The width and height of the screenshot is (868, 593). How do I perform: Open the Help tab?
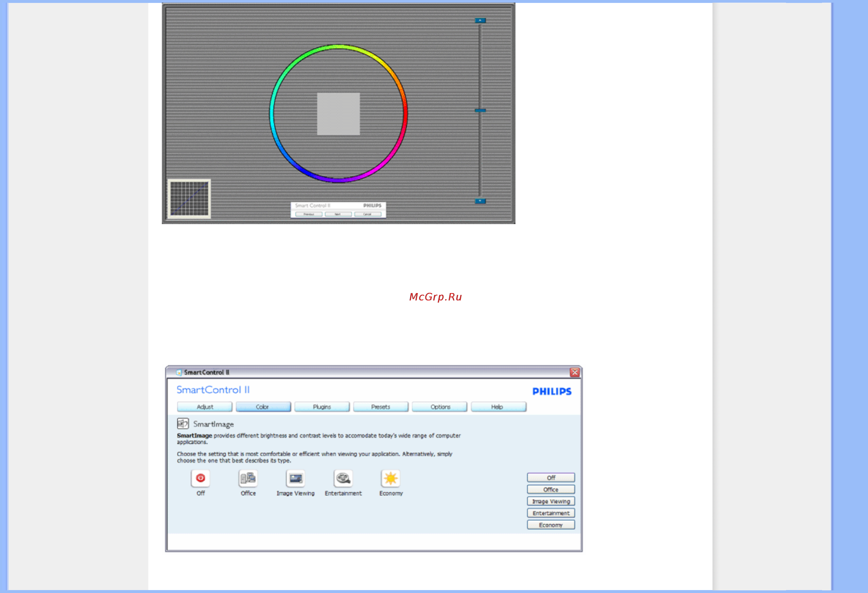(x=499, y=407)
